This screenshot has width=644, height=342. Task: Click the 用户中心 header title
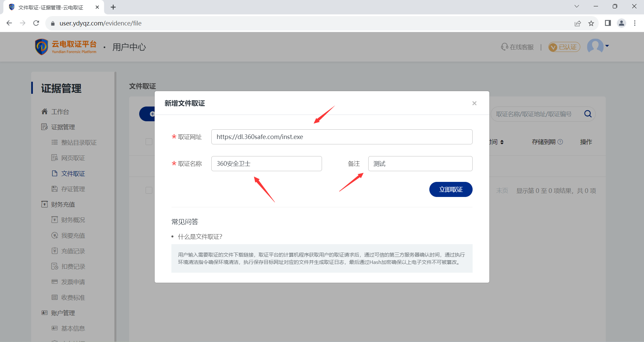(x=129, y=47)
